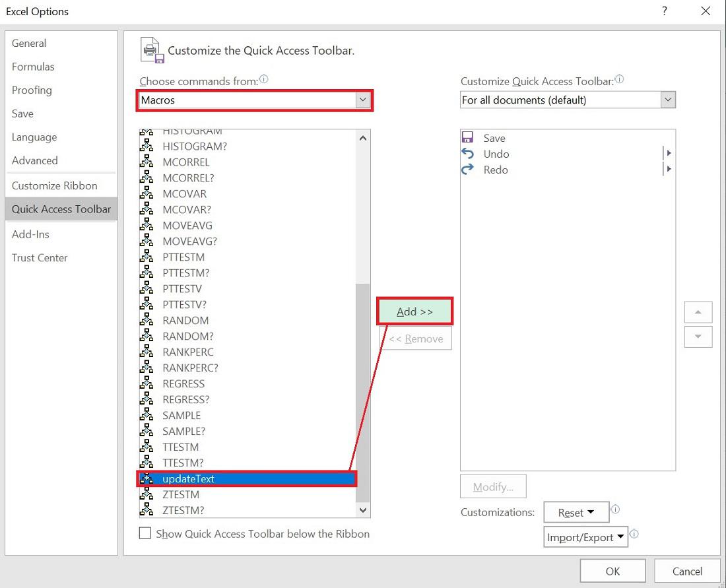Click the Undo arrow icon
This screenshot has width=726, height=588.
tap(468, 153)
